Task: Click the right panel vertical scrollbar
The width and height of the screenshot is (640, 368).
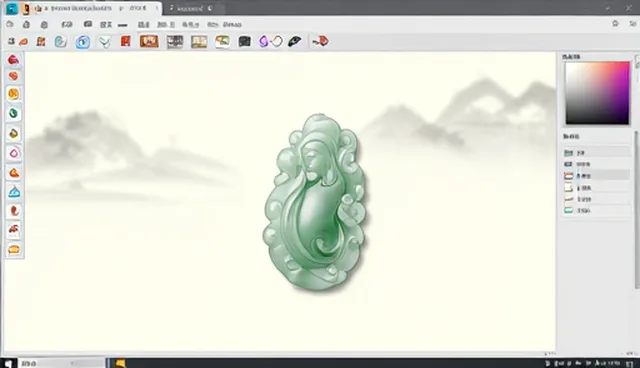Action: point(636,209)
